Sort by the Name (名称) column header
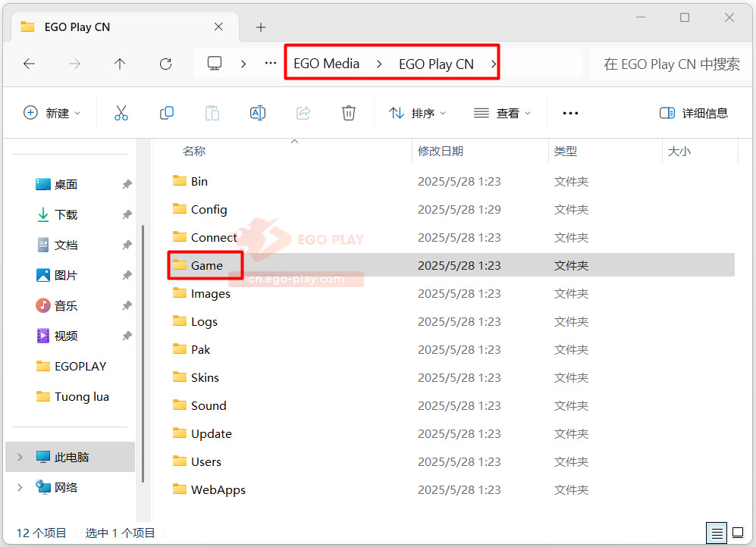Image resolution: width=756 pixels, height=547 pixels. [194, 152]
